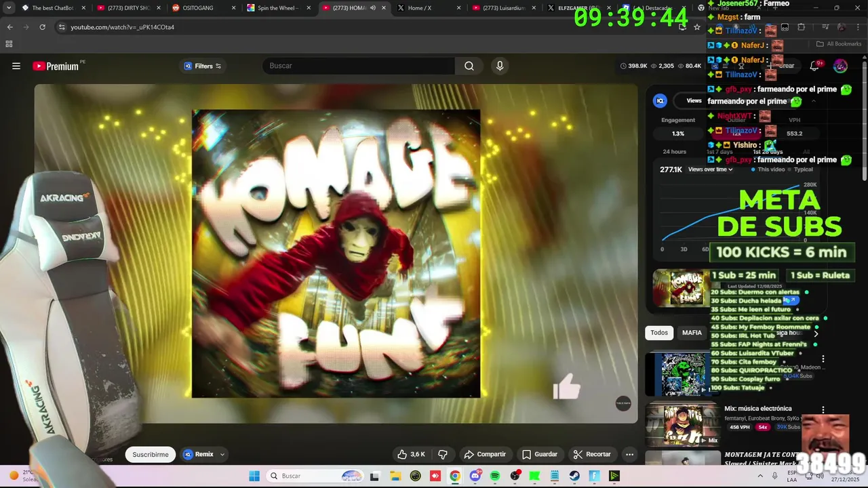This screenshot has height=488, width=868.
Task: Open the YouTube hamburger guide menu
Action: point(16,66)
